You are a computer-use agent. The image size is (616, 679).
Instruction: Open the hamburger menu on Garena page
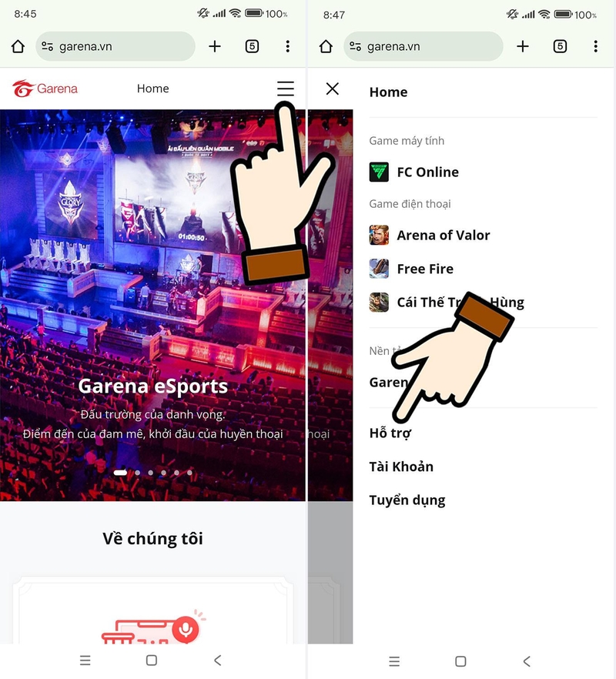tap(286, 89)
